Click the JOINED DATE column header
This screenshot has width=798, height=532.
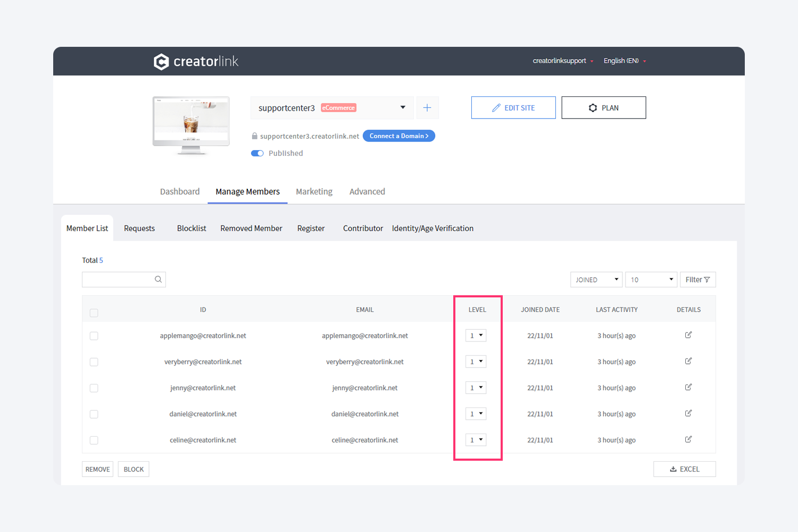(x=540, y=310)
